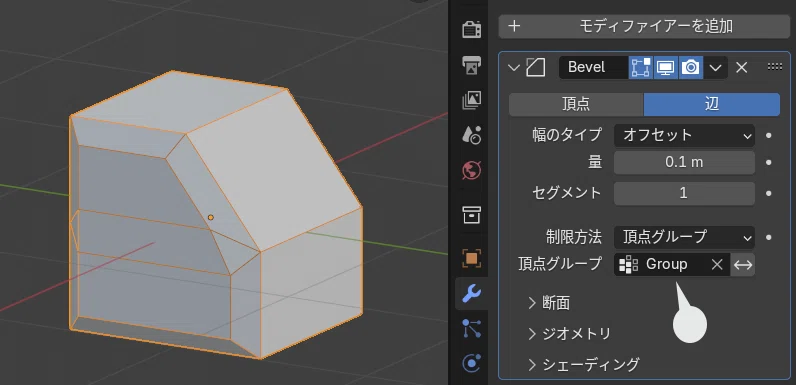Collapse the Bevel modifier panel
The width and height of the screenshot is (796, 385).
tap(514, 68)
